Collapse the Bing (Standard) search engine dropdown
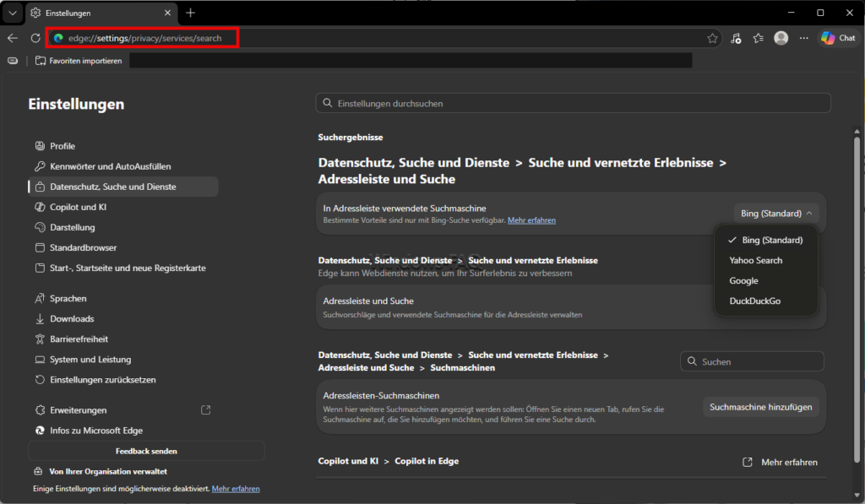The image size is (865, 504). point(776,214)
